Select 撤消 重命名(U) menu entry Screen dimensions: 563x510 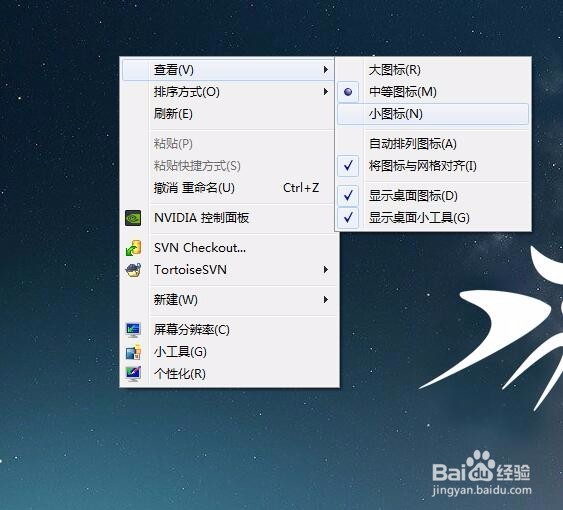228,188
